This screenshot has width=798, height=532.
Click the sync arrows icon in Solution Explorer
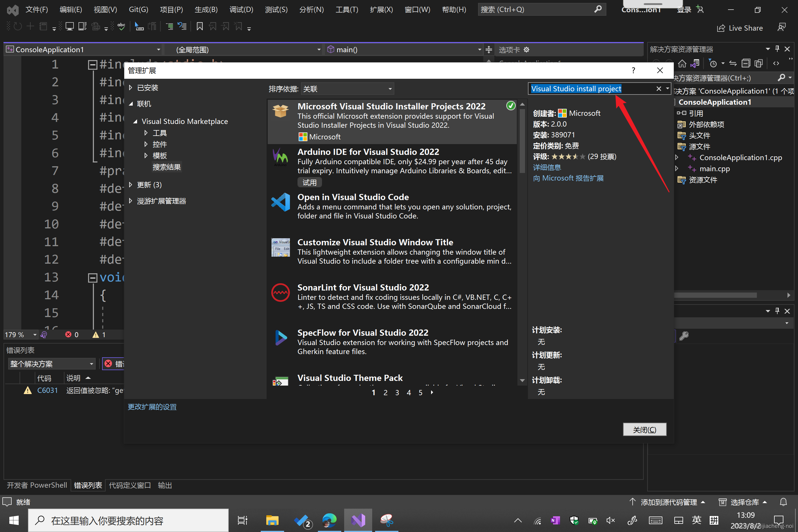point(733,64)
